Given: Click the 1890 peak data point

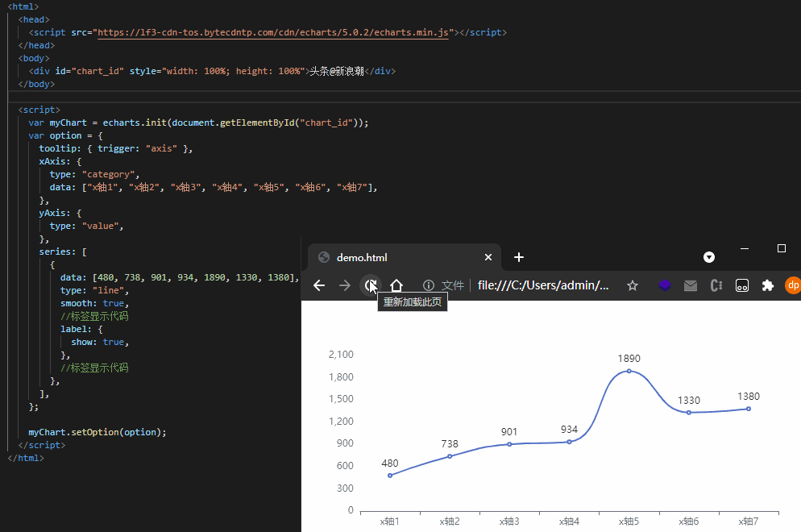Looking at the screenshot, I should tap(629, 371).
